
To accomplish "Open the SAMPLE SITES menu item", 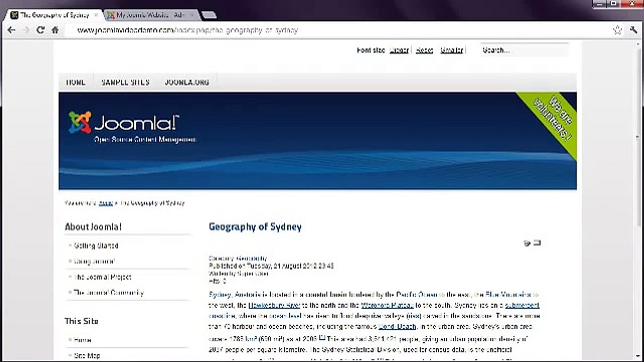I will point(125,82).
